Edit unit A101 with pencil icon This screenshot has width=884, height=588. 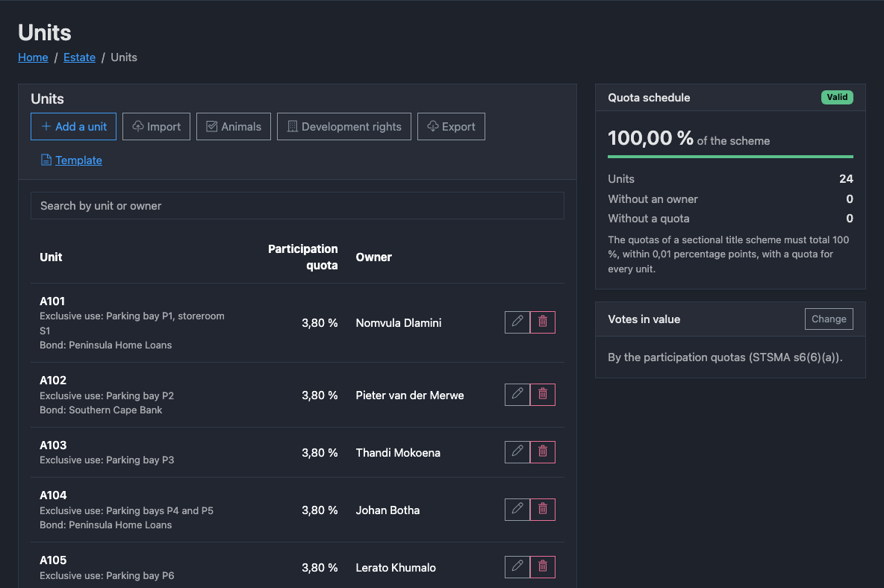[x=517, y=322]
